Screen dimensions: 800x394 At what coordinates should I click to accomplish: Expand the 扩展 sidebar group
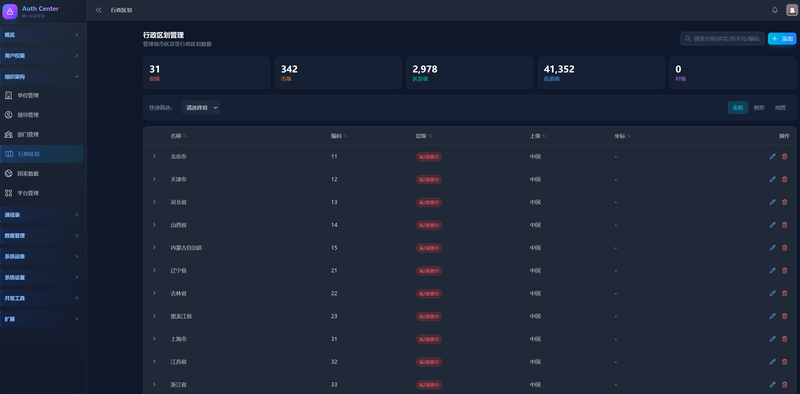[x=42, y=319]
